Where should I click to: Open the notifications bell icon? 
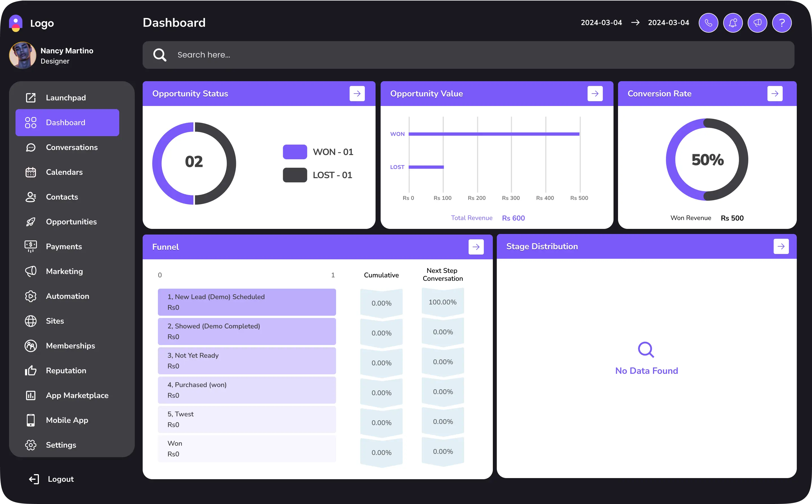(733, 23)
